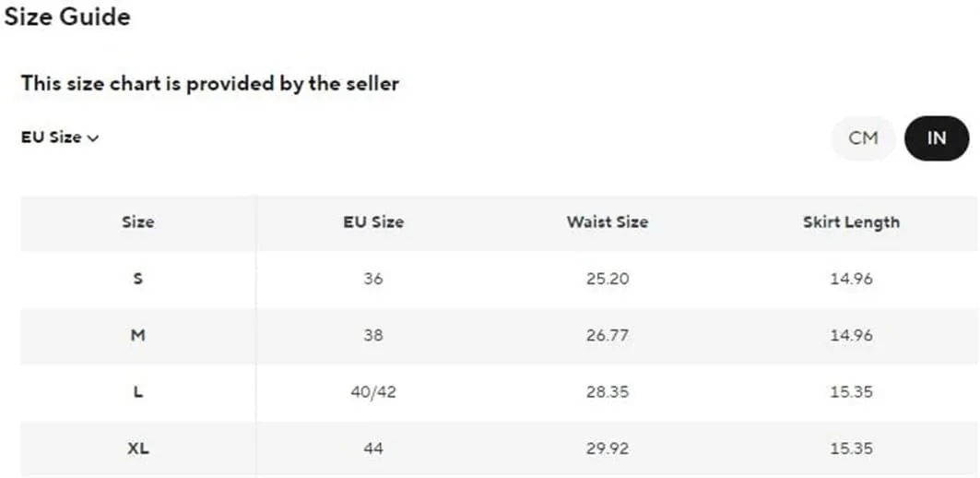Click EU size 44 cell

click(x=373, y=449)
